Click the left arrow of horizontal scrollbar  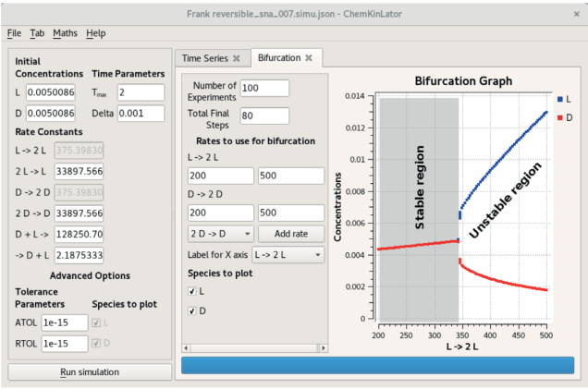186,347
